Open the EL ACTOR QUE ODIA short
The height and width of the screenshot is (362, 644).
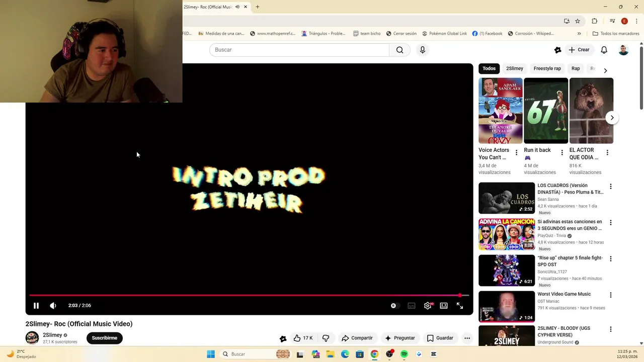pos(591,111)
